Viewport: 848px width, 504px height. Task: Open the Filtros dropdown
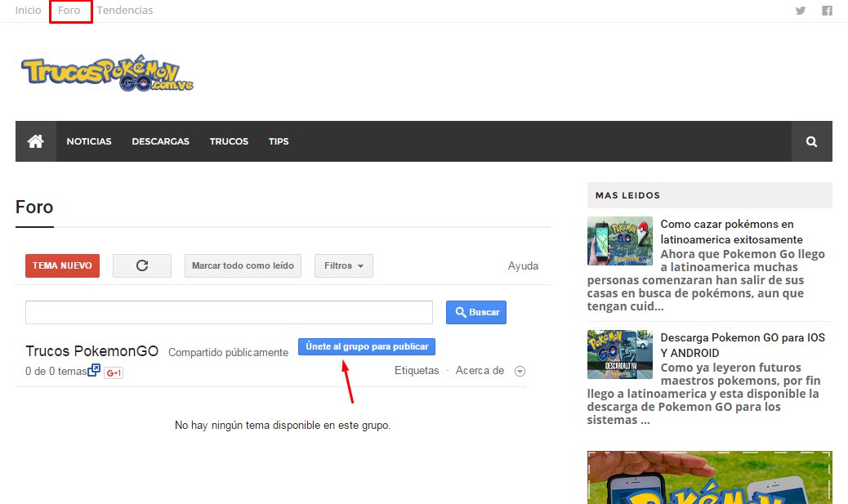point(344,265)
